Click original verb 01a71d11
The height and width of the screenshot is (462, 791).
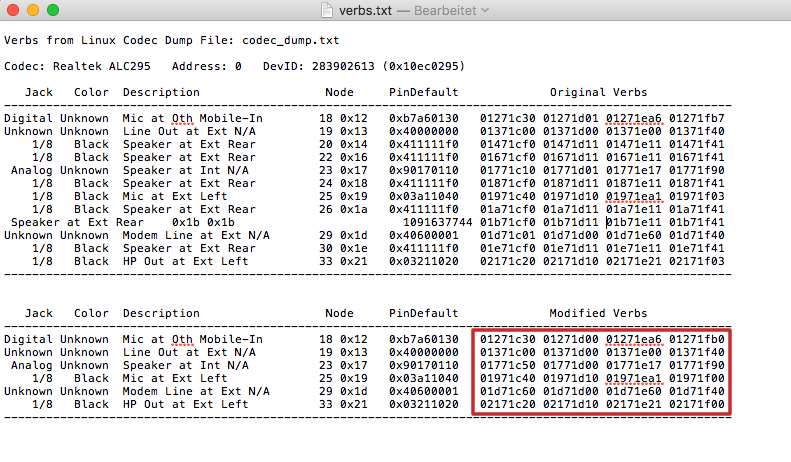point(571,209)
